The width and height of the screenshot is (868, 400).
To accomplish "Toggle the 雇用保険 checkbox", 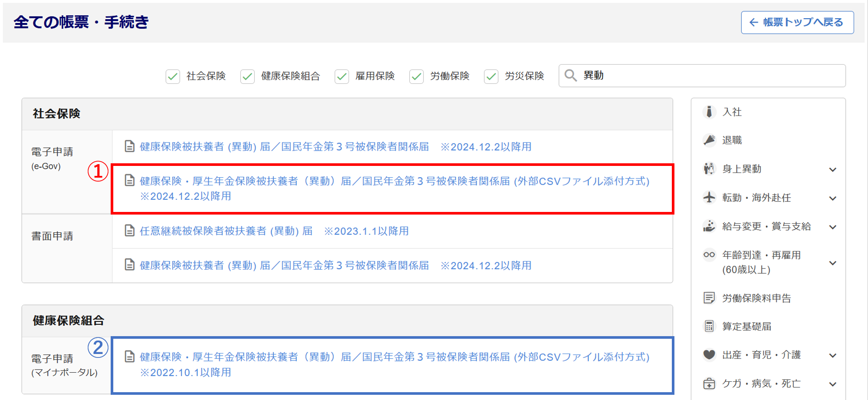I will pyautogui.click(x=342, y=76).
